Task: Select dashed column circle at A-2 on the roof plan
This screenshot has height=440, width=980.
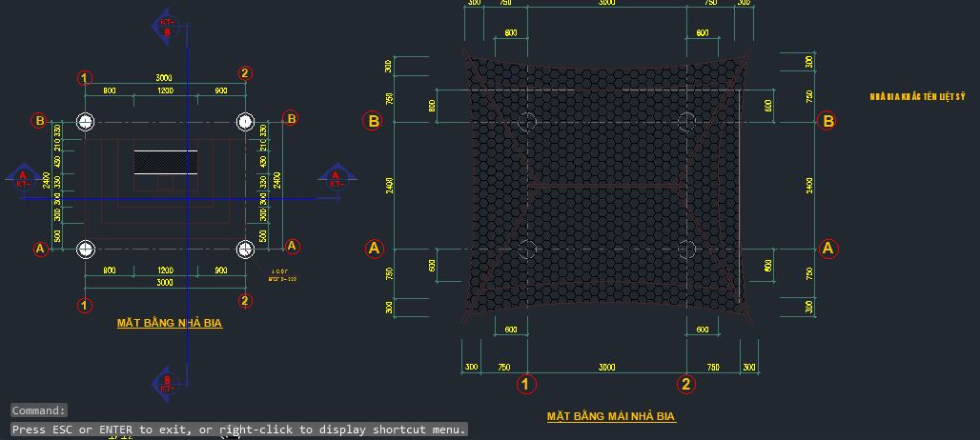Action: click(687, 250)
